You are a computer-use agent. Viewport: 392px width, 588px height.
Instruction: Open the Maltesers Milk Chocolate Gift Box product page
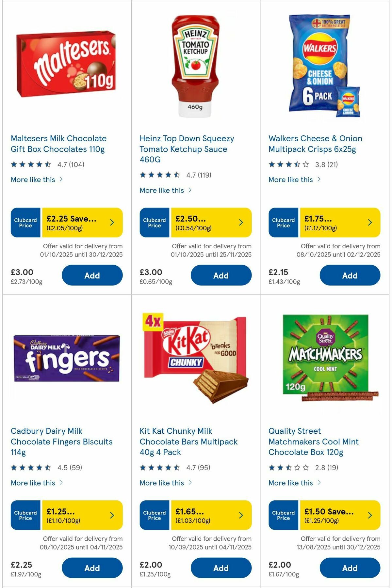tap(59, 144)
